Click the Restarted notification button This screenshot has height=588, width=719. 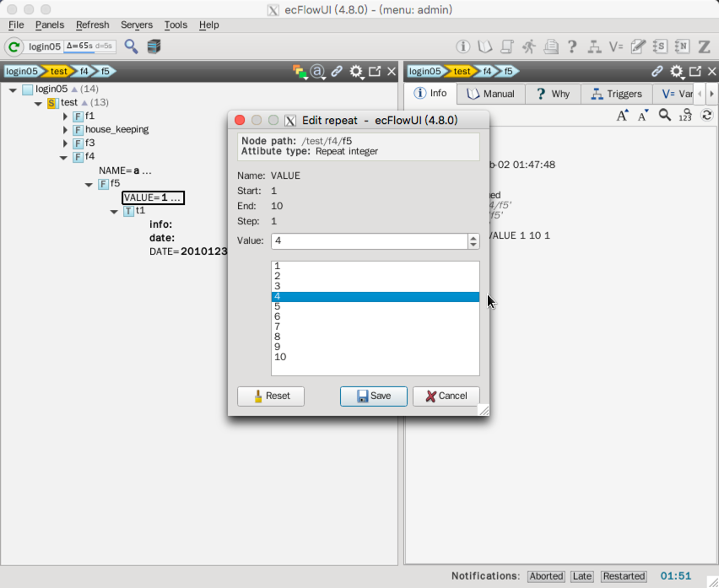click(x=624, y=576)
